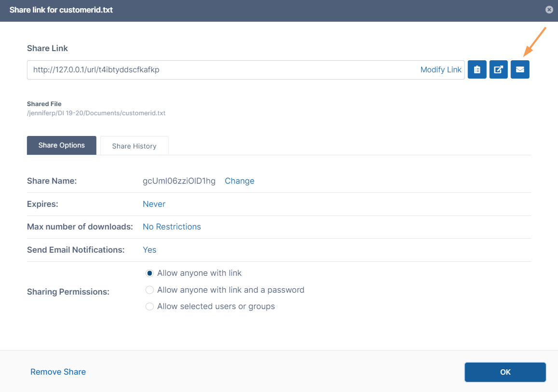Viewport: 558px width, 392px height.
Task: Select Allow selected users or groups
Action: [150, 306]
